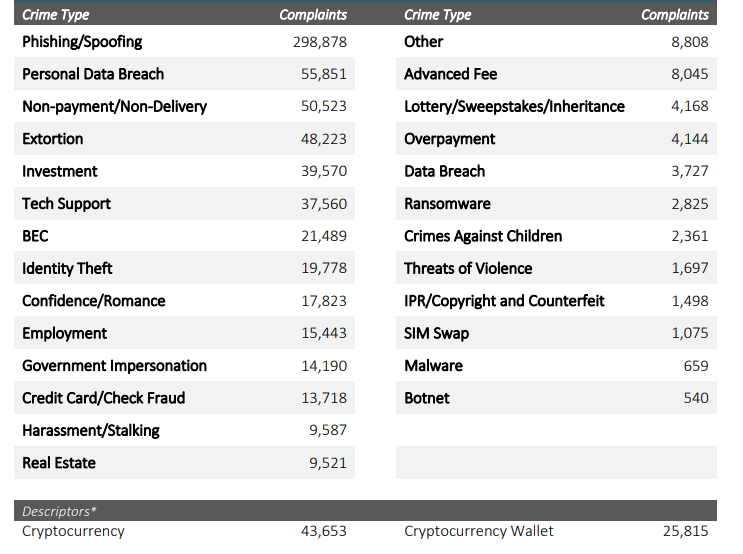
Task: Click the Identity Theft entry
Action: [67, 269]
